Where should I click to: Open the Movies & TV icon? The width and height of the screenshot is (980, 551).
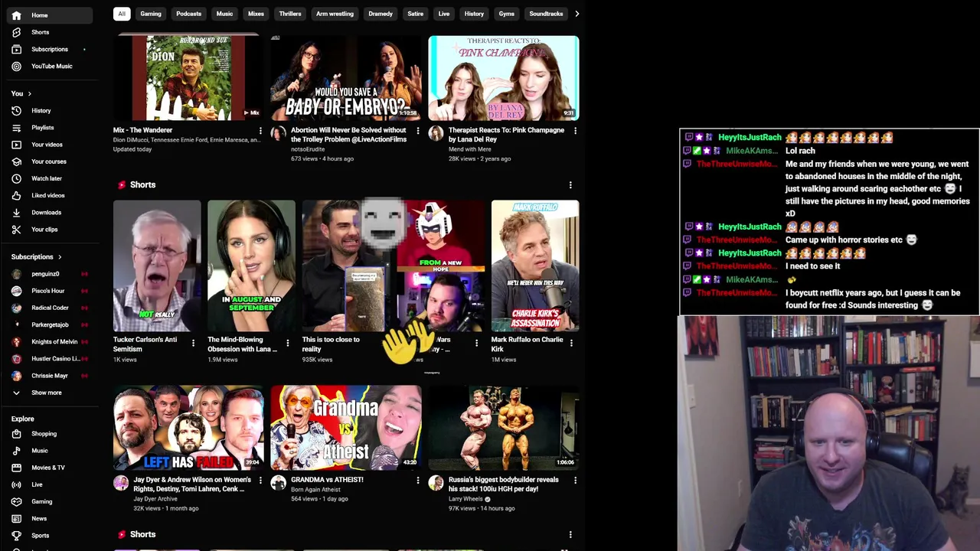click(x=16, y=468)
